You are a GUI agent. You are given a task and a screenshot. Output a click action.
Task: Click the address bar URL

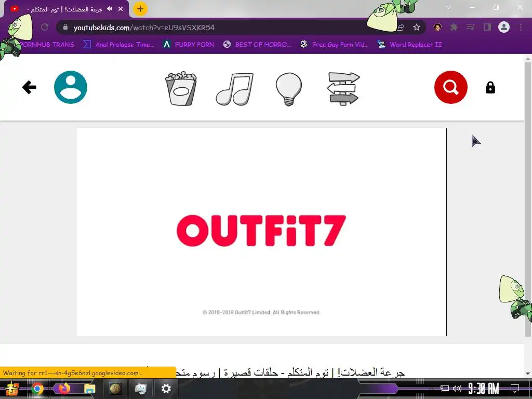click(144, 28)
